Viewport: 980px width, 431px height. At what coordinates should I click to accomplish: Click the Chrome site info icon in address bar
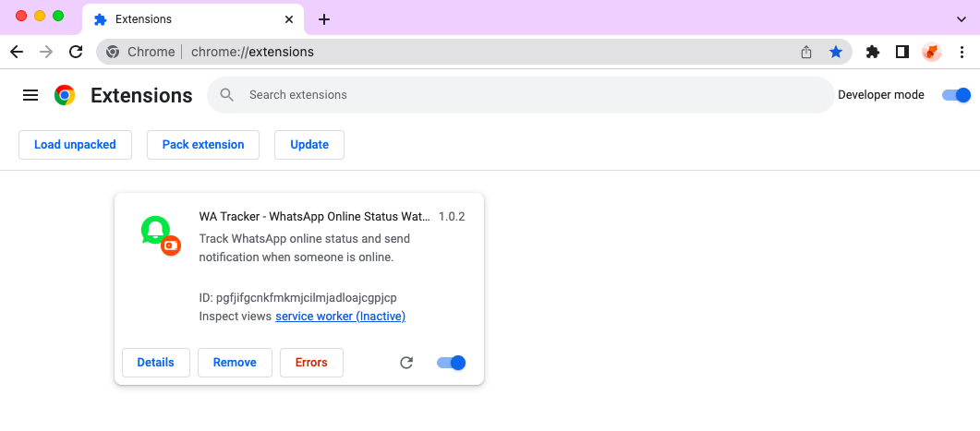click(x=113, y=52)
